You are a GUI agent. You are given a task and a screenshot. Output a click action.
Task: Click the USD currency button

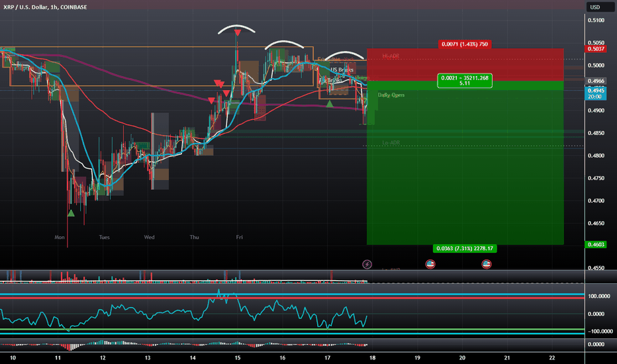coord(599,7)
